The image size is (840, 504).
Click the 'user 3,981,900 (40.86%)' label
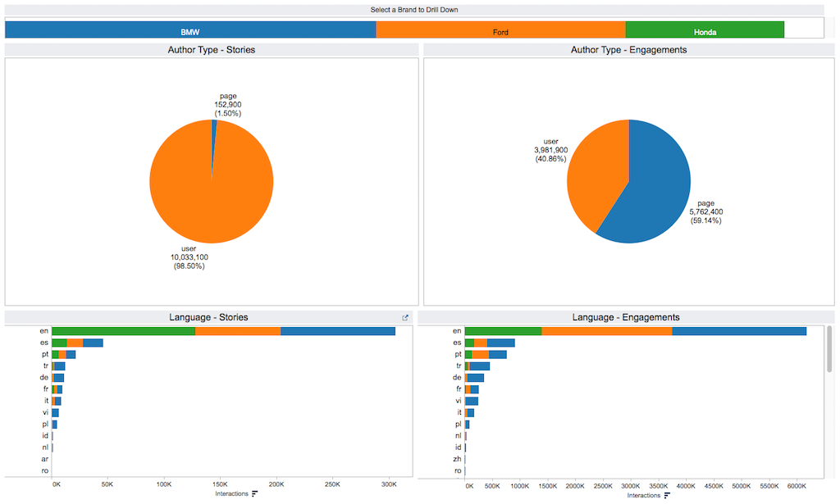(550, 150)
